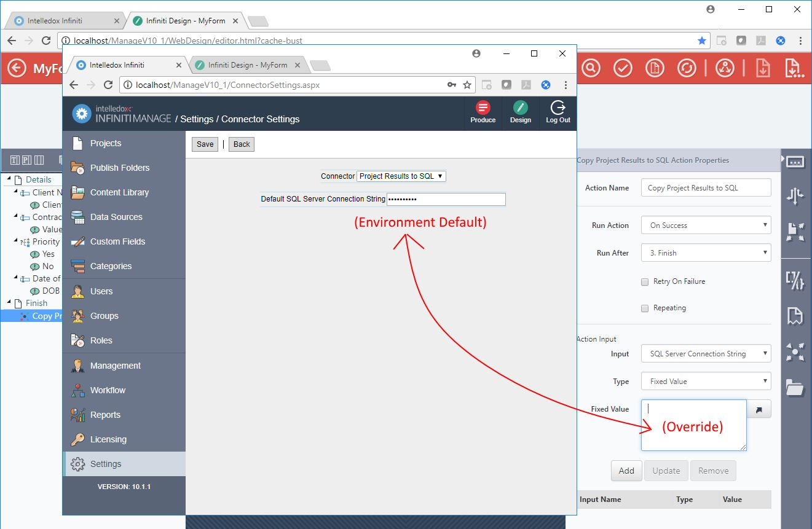The width and height of the screenshot is (812, 529).
Task: Open Produce in Infiniti Manage header
Action: pyautogui.click(x=483, y=113)
